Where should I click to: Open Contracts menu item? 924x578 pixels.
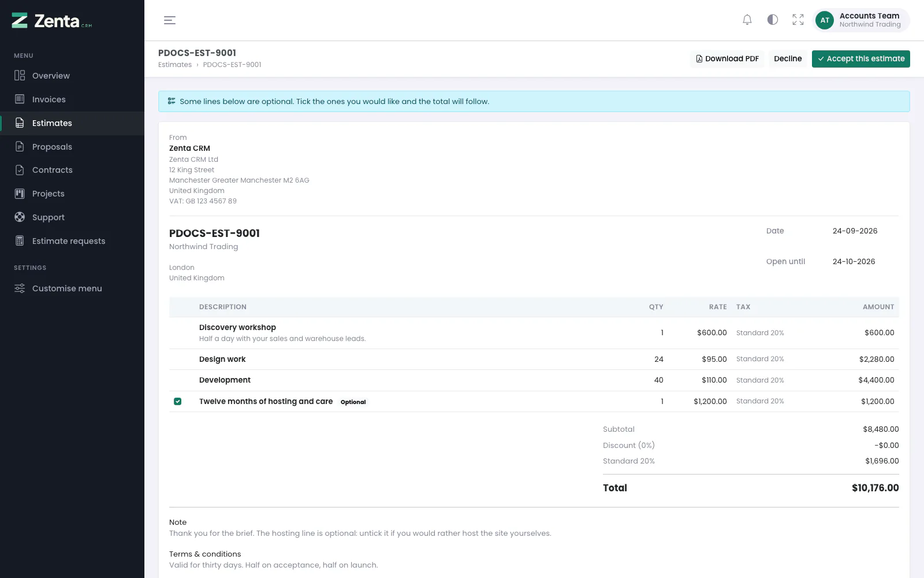(53, 170)
